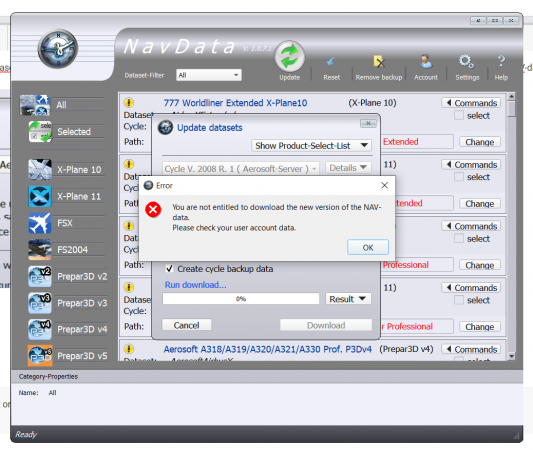This screenshot has height=450, width=533.
Task: Select the All category icon
Action: tap(35, 105)
